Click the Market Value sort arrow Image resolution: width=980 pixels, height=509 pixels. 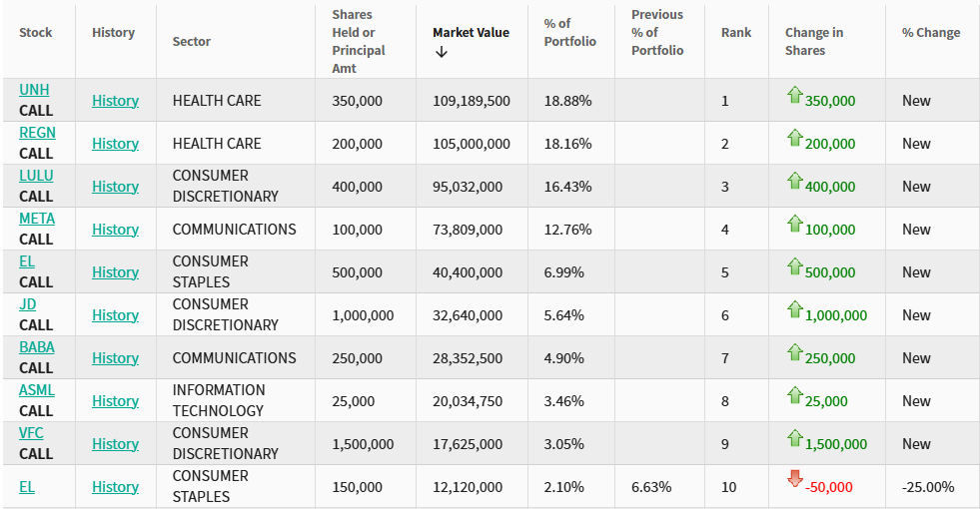(x=442, y=52)
